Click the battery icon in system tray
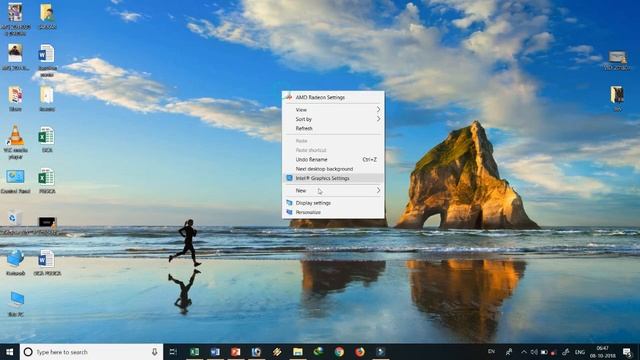This screenshot has height=360, width=640. [544, 352]
